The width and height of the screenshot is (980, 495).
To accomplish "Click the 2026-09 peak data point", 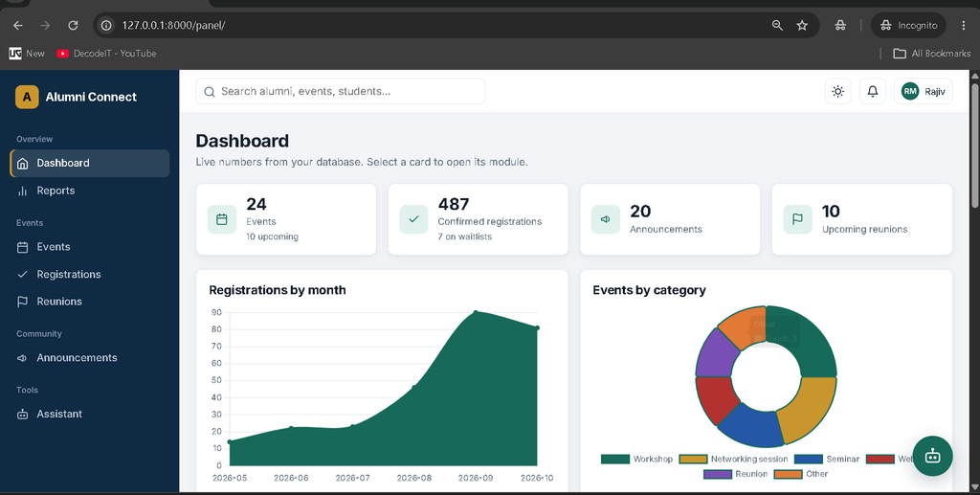I will (x=476, y=312).
